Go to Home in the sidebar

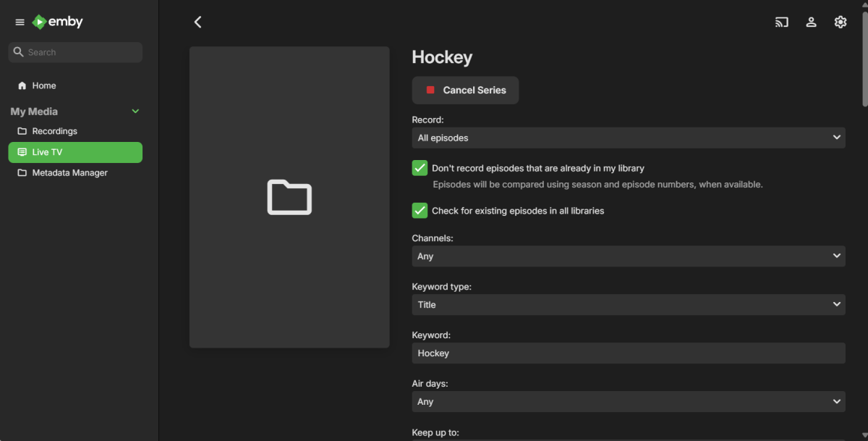tap(43, 85)
